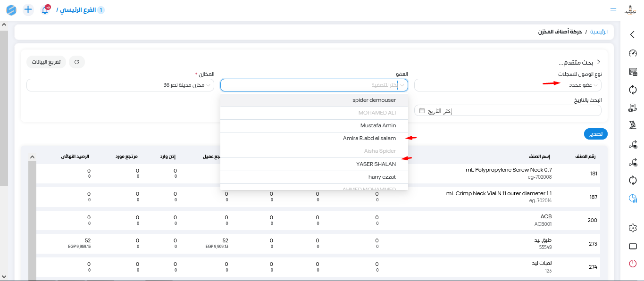
Task: Click the تصدير export button
Action: 595,134
